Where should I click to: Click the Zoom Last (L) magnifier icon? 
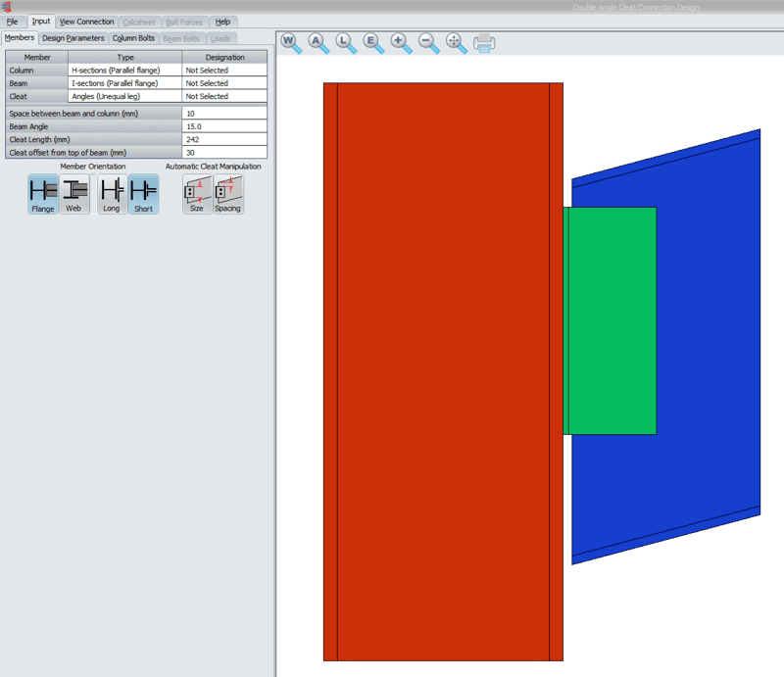click(x=346, y=42)
